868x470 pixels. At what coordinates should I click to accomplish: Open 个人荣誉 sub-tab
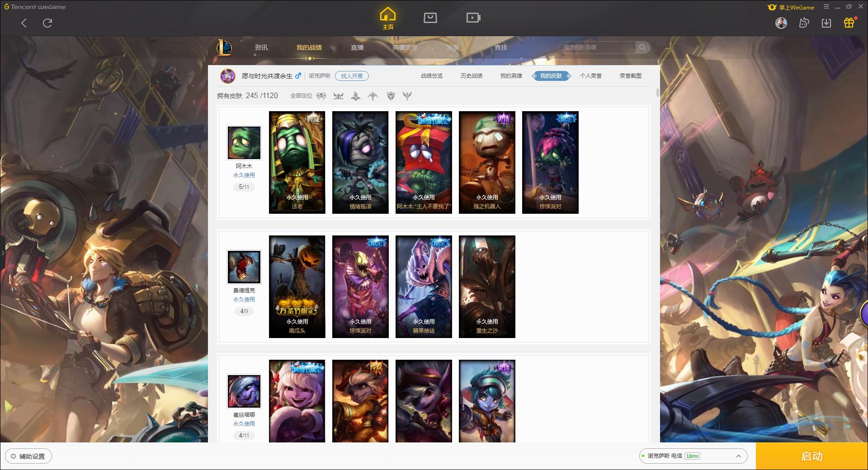[591, 76]
